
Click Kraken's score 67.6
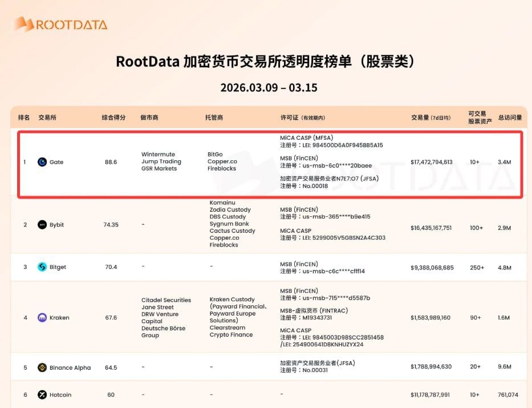111,318
